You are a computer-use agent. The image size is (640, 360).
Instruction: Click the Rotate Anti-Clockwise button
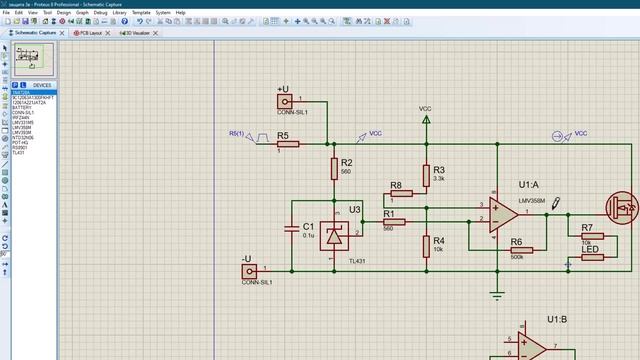pyautogui.click(x=5, y=246)
